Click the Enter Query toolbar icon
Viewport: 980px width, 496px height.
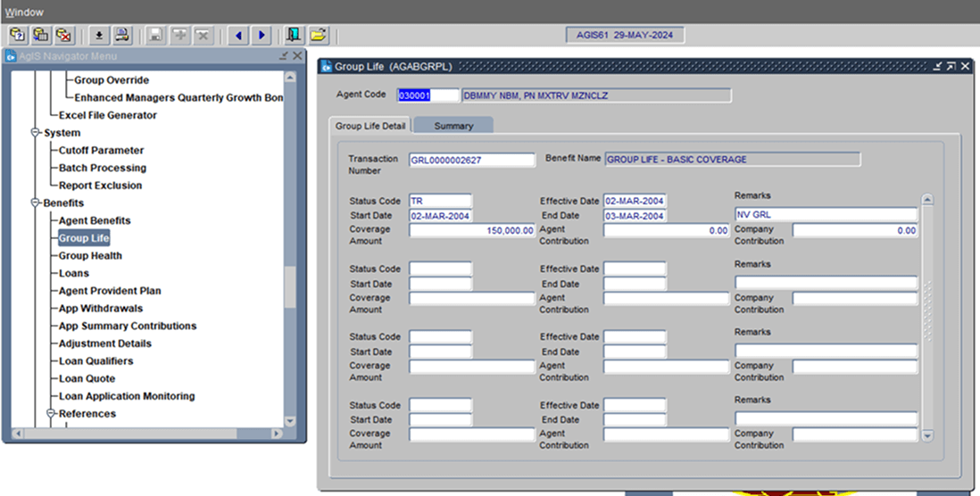[18, 36]
